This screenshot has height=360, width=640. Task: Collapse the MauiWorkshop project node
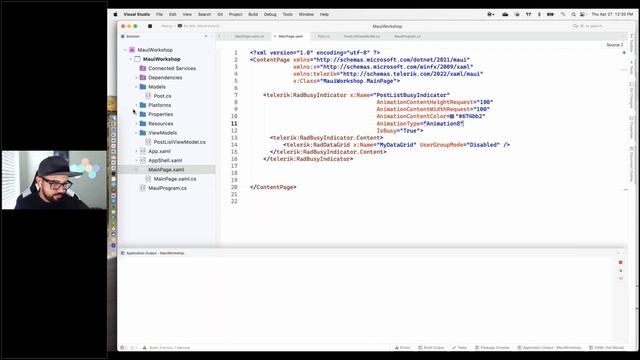[131, 59]
